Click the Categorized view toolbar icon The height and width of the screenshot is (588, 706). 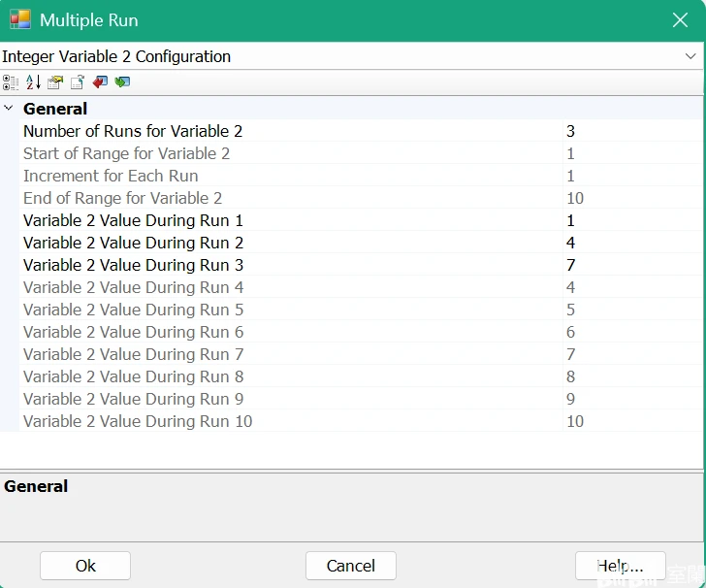(x=11, y=82)
